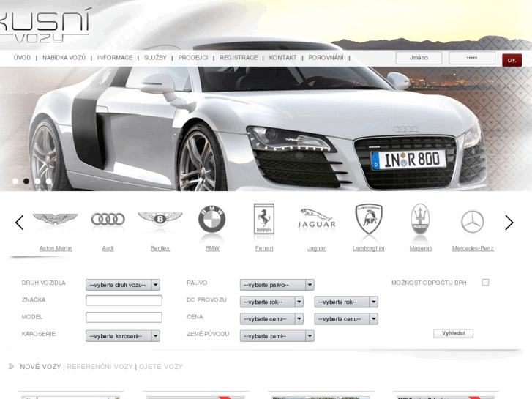Follow the Jaguar text link
This screenshot has height=399, width=532.
[317, 248]
